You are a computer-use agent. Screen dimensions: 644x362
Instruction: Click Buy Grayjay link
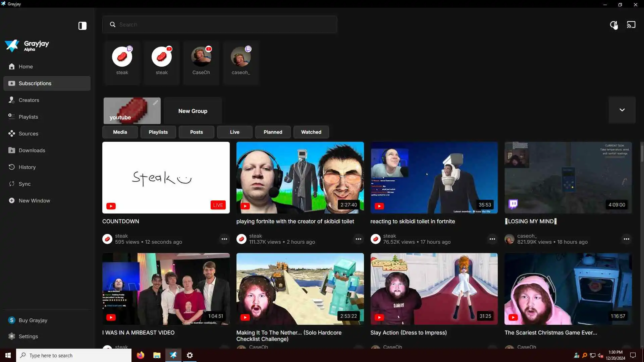[33, 320]
